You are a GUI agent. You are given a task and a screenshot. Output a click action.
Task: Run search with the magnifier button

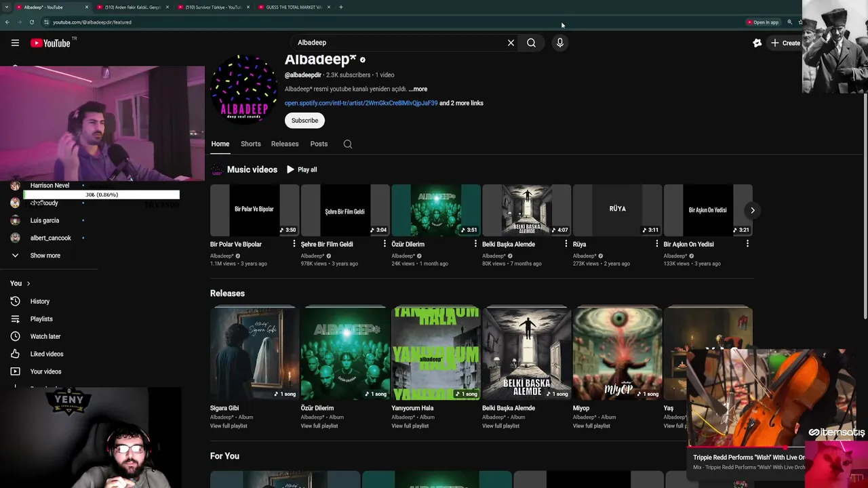[x=531, y=43]
